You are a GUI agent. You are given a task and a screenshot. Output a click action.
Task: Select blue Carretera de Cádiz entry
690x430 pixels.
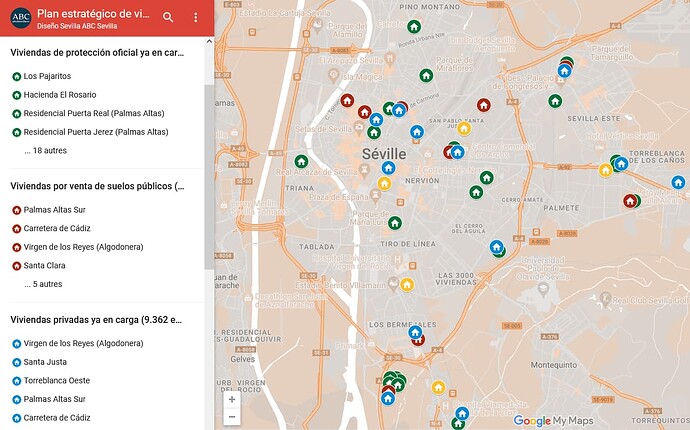[57, 418]
